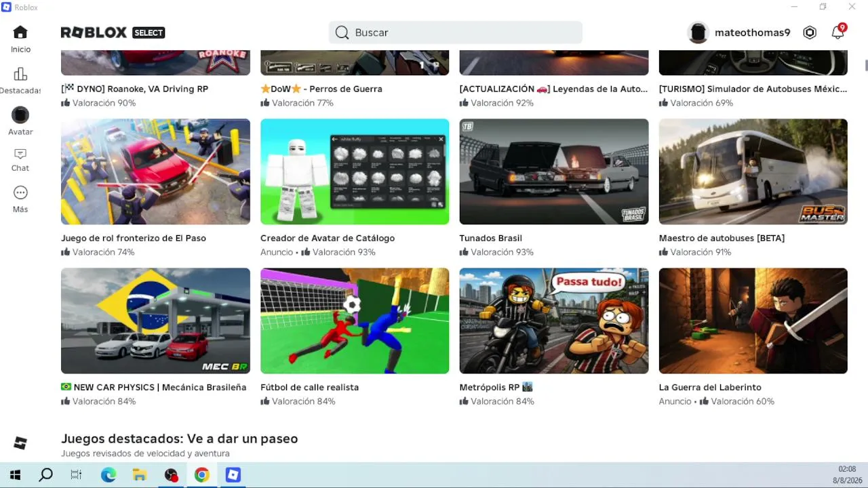
Task: Click the Creador de Avatar de Catálogo title
Action: 328,238
